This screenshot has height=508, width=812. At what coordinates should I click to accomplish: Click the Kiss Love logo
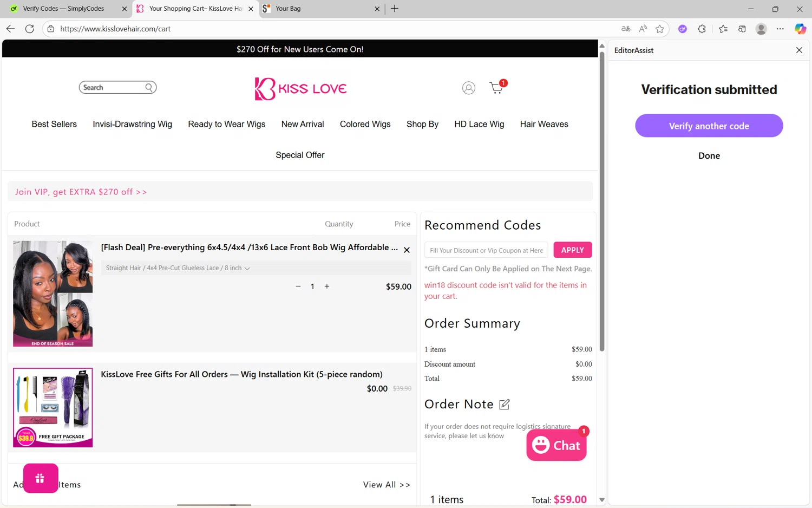pyautogui.click(x=300, y=88)
